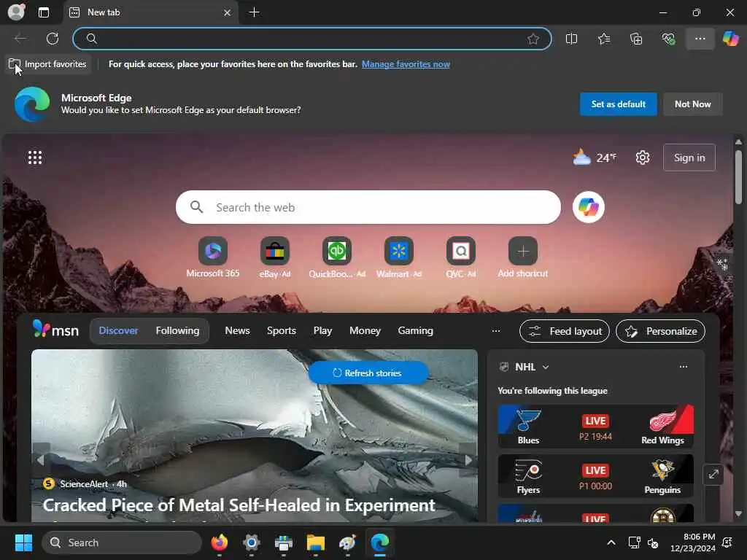
Task: Select the Discover tab
Action: 118,330
